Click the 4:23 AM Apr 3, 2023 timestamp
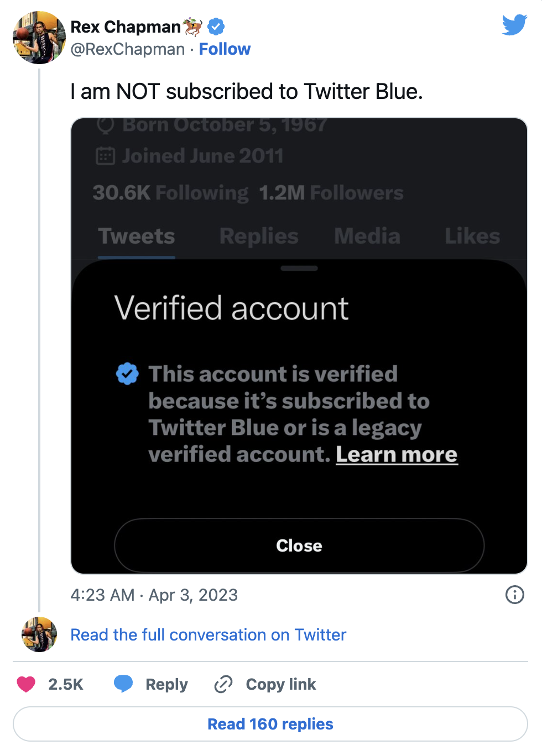 tap(154, 595)
